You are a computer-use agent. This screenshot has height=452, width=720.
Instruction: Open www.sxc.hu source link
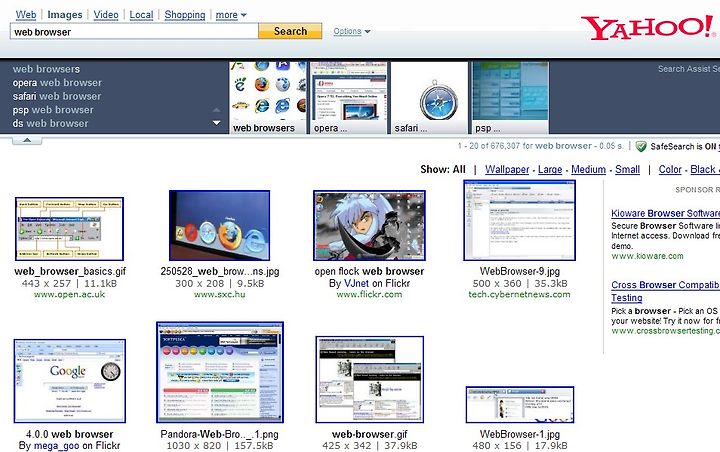[x=219, y=294]
